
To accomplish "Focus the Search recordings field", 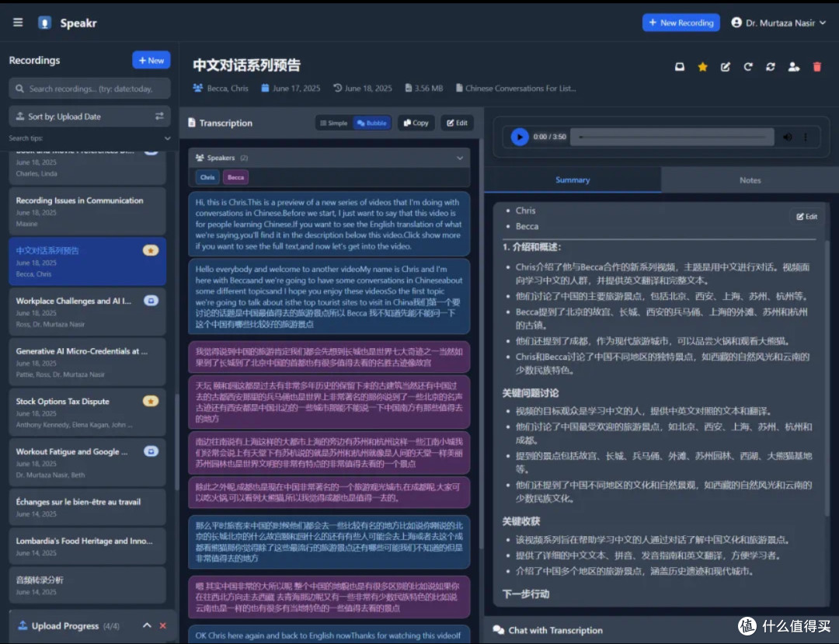I will pos(90,89).
